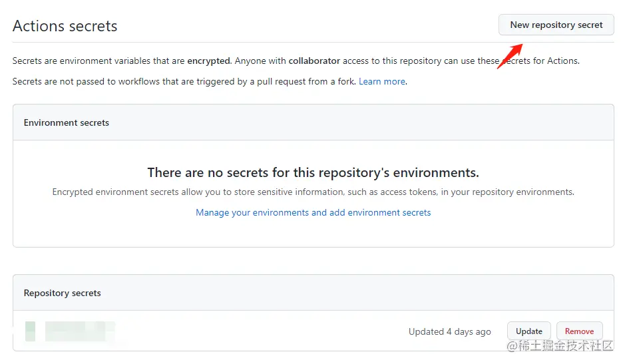Click the no secrets for environments heading
Screen dimensions: 625x364
[x=313, y=173]
